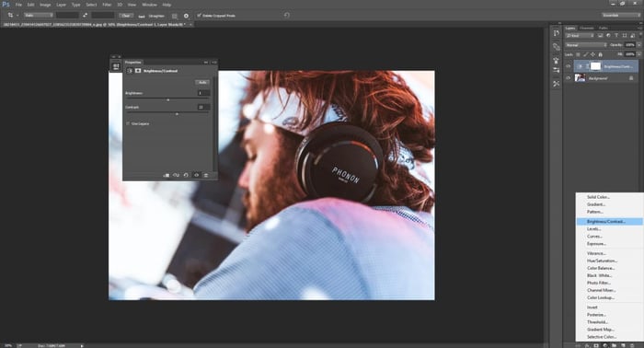
Task: Swap crop width and height values
Action: [85, 16]
